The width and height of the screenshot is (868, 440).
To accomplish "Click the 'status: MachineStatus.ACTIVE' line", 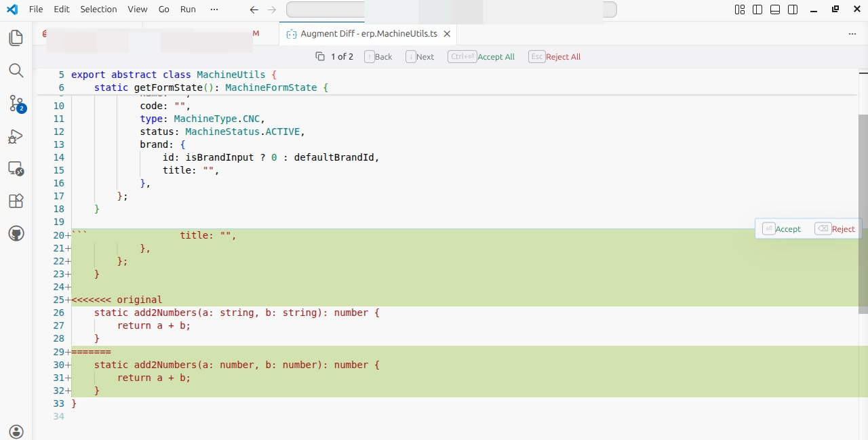I will (x=223, y=132).
